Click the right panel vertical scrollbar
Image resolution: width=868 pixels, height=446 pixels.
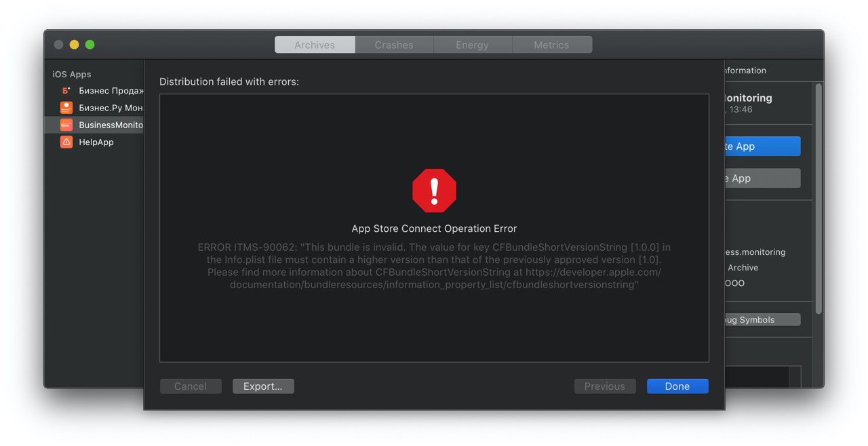point(818,198)
